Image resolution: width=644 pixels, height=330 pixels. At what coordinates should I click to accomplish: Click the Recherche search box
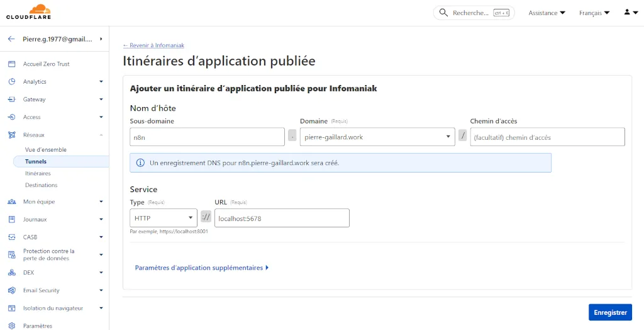pyautogui.click(x=474, y=13)
